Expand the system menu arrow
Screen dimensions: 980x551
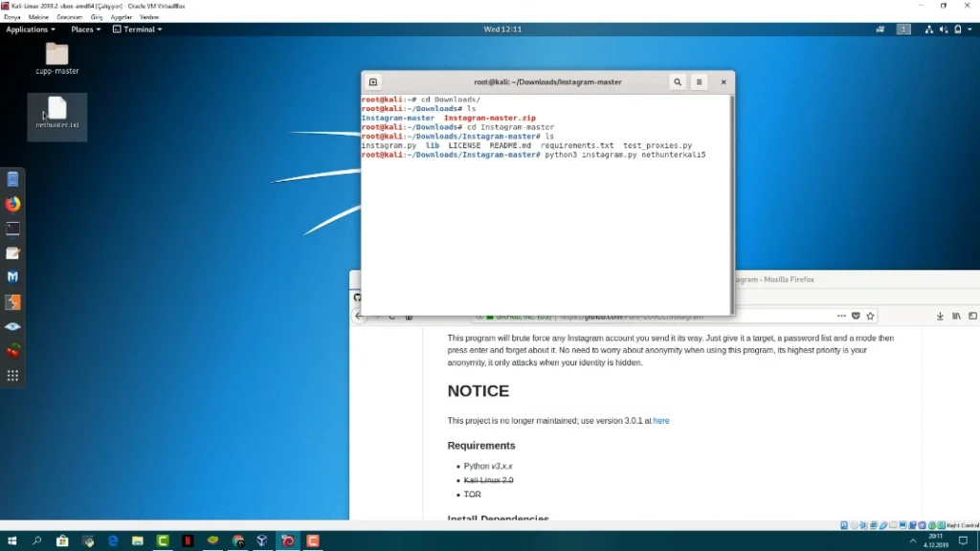tap(970, 30)
